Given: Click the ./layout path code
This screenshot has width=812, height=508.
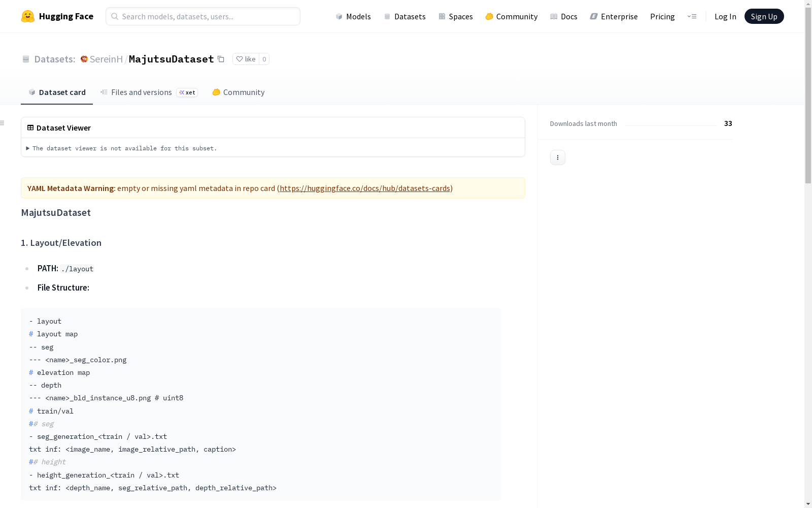Looking at the screenshot, I should (x=77, y=269).
